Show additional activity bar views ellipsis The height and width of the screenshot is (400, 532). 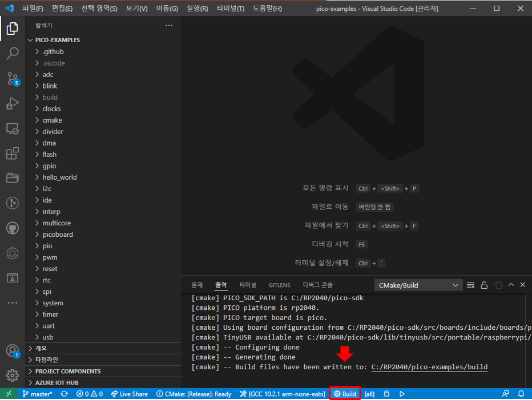[x=12, y=302]
